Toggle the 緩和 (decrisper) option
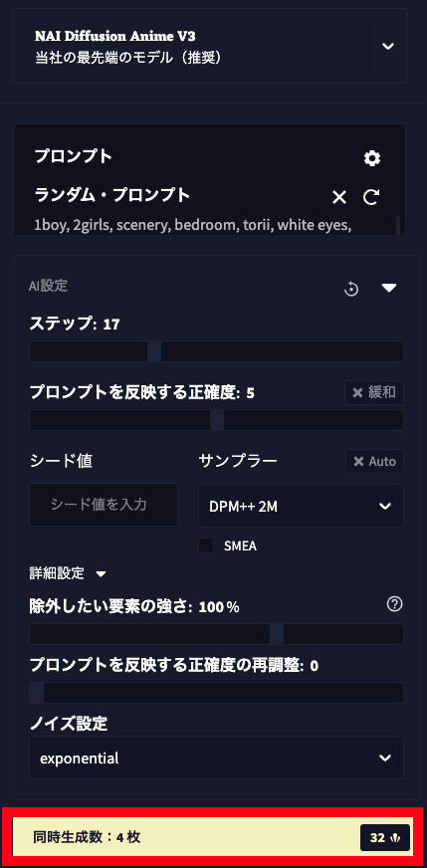 374,392
